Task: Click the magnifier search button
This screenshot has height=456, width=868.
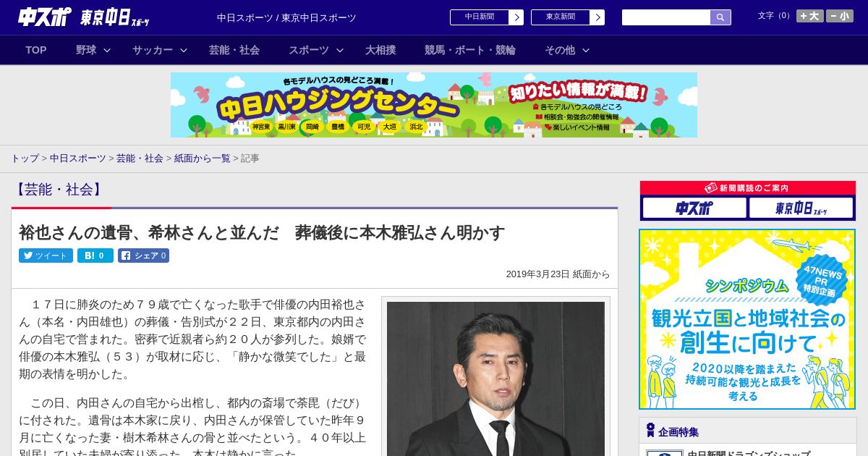Action: [x=720, y=17]
